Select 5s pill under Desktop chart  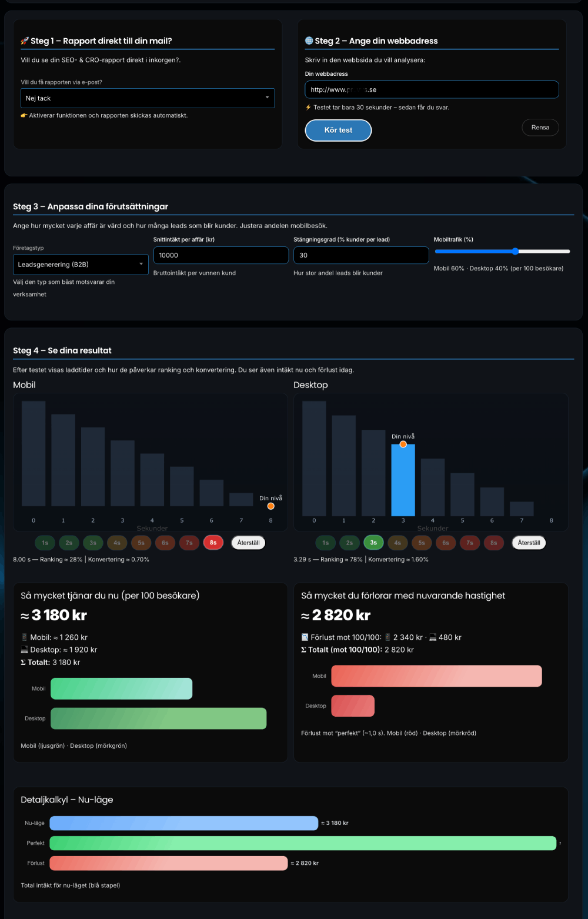click(422, 543)
